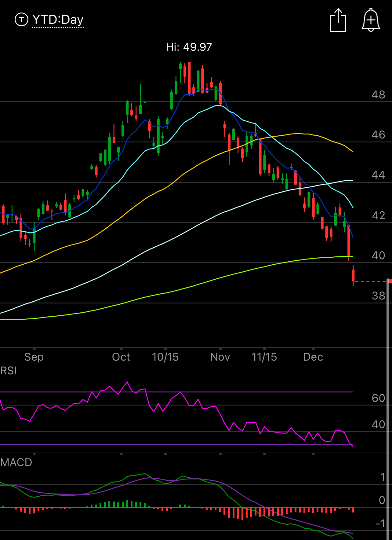392x540 pixels.
Task: Tap the RSI 60 level label
Action: point(378,398)
